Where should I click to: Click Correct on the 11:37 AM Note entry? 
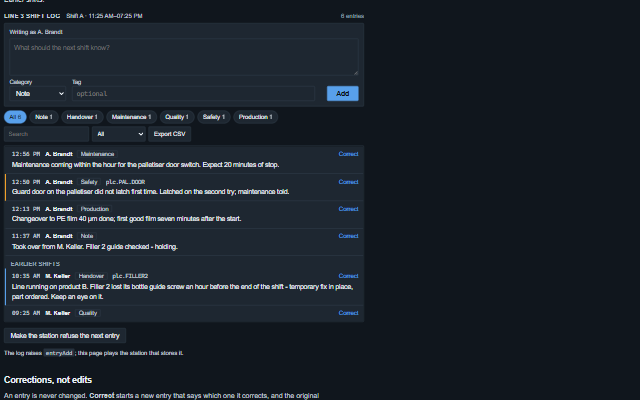[348, 236]
